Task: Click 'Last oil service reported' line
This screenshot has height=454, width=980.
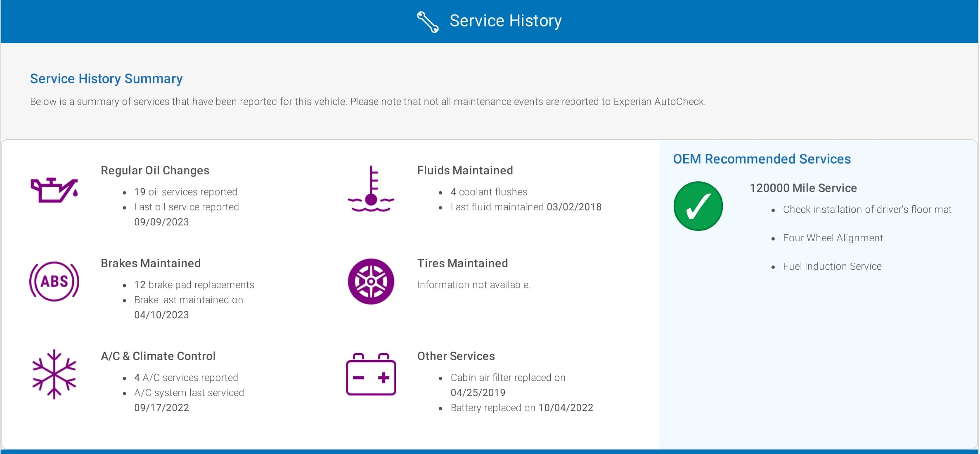Action: tap(186, 207)
